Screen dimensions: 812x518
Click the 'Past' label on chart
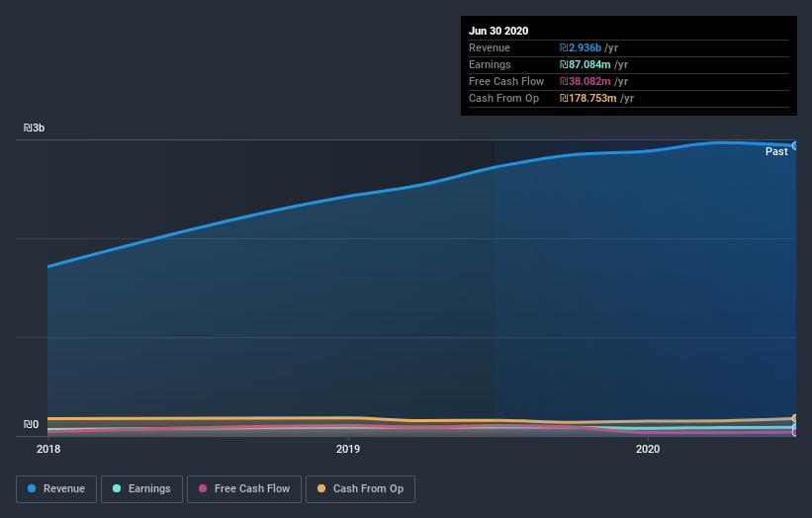pyautogui.click(x=776, y=151)
